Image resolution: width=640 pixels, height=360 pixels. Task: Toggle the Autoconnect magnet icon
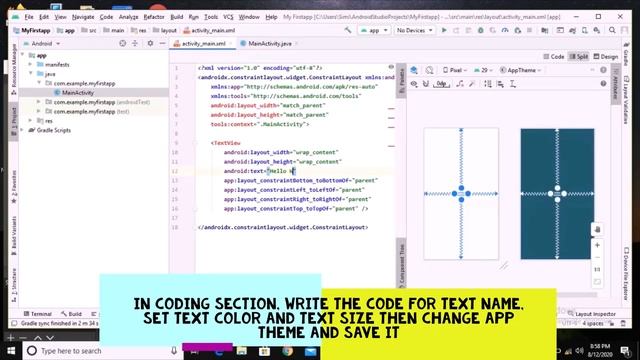(426, 84)
